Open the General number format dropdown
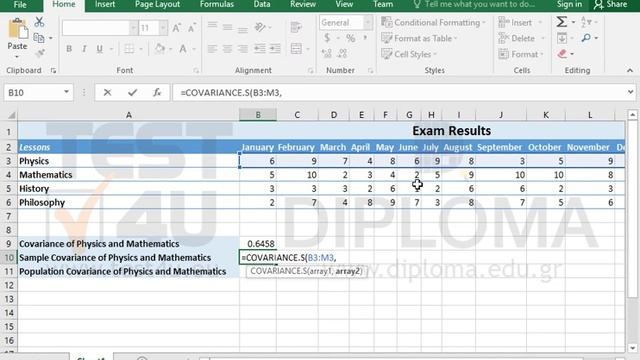 click(x=368, y=22)
